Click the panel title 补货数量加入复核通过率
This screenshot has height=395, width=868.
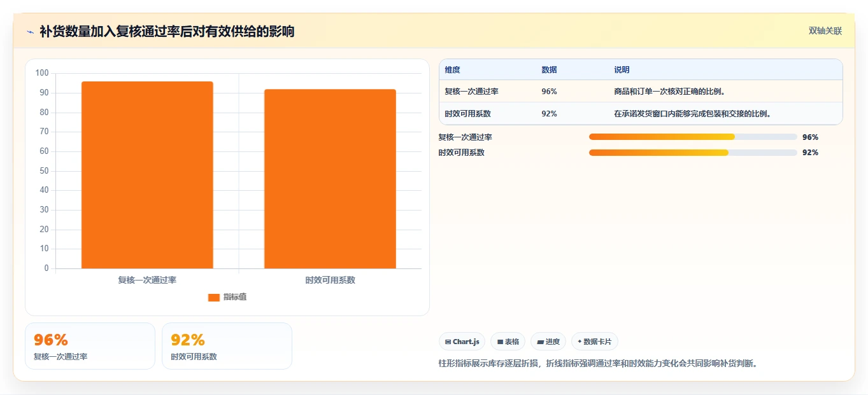pos(167,31)
